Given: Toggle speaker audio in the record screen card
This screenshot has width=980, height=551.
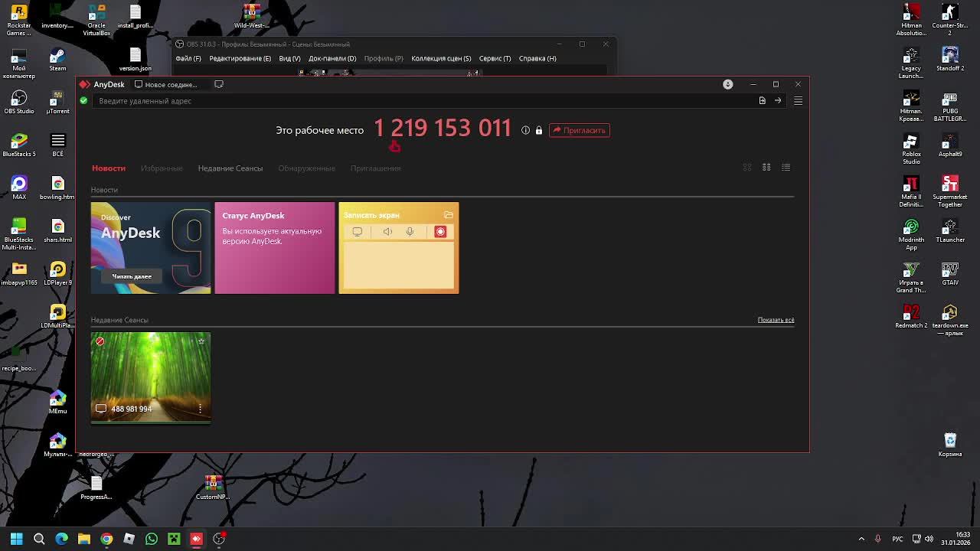Looking at the screenshot, I should coord(387,232).
